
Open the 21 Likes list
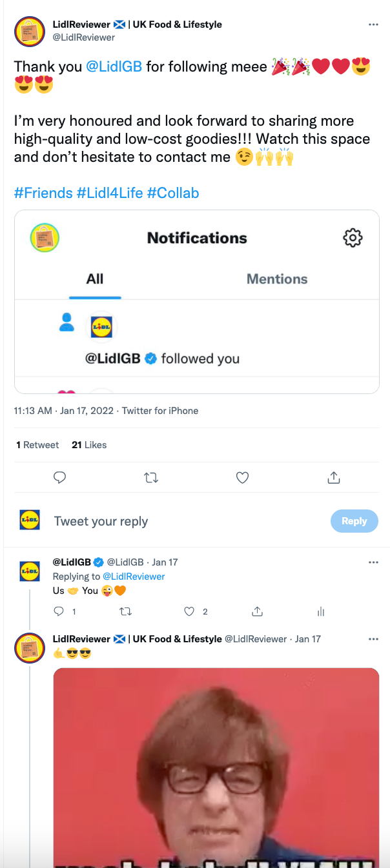point(89,445)
